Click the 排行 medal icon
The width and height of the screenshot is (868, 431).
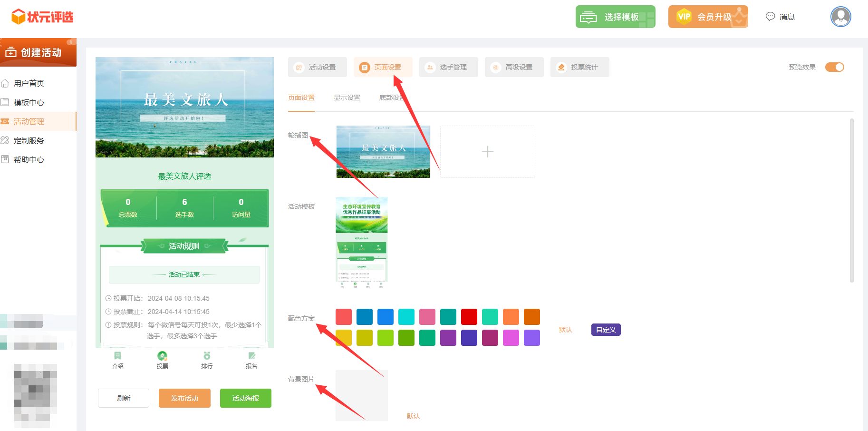click(x=207, y=356)
